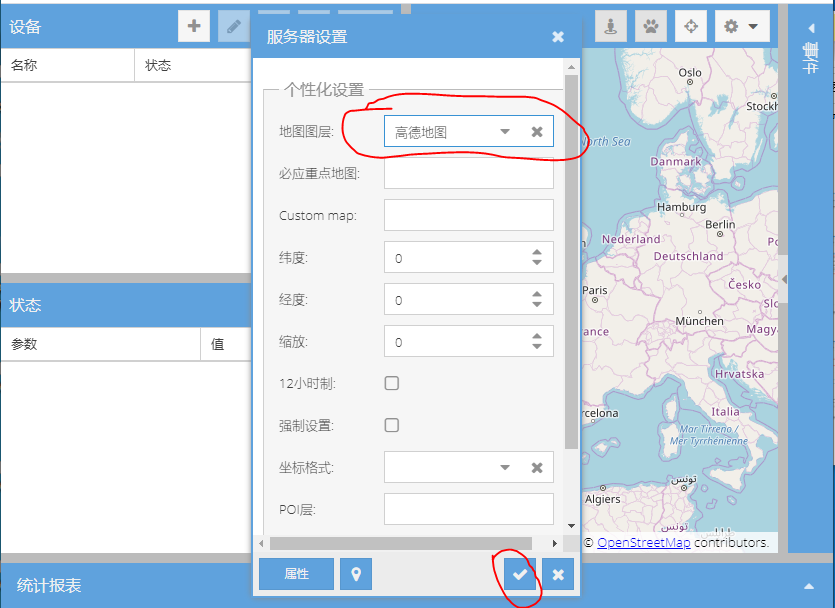
Task: Click the 状态 column header in devices
Action: pos(190,65)
